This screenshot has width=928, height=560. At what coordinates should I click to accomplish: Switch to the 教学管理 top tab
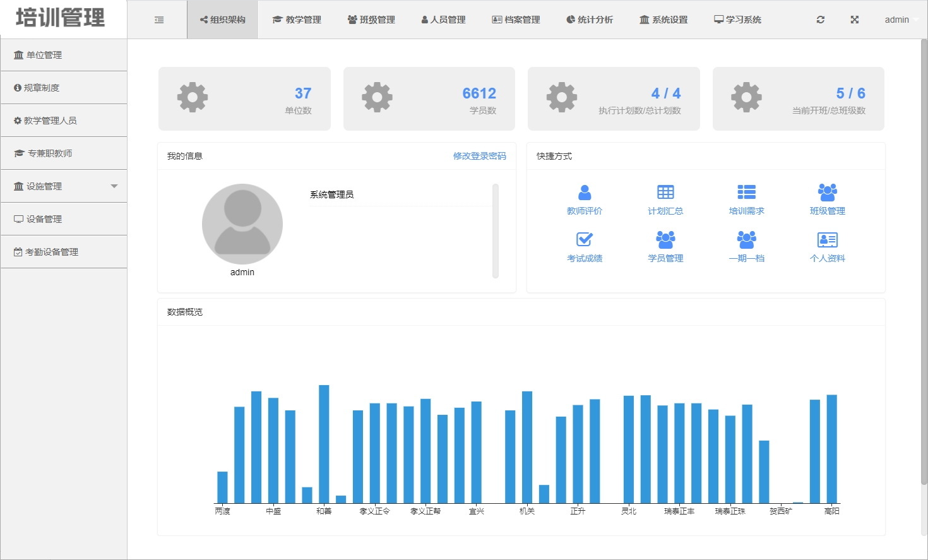click(x=297, y=20)
